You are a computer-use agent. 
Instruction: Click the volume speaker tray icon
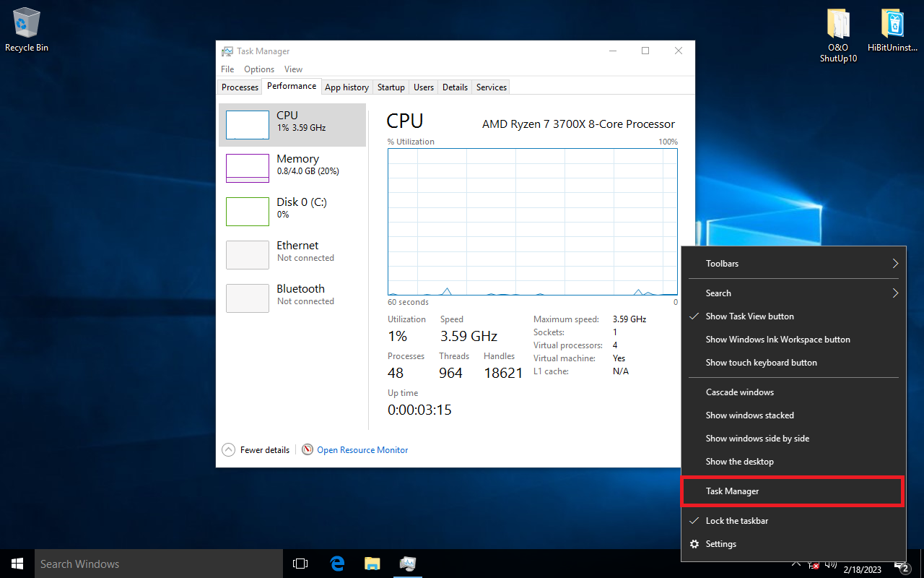point(830,564)
